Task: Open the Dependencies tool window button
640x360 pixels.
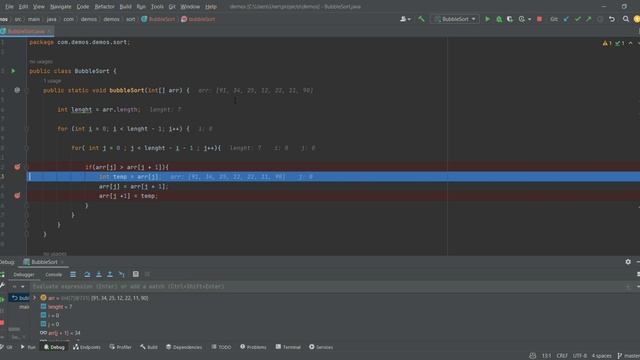Action: pos(184,347)
